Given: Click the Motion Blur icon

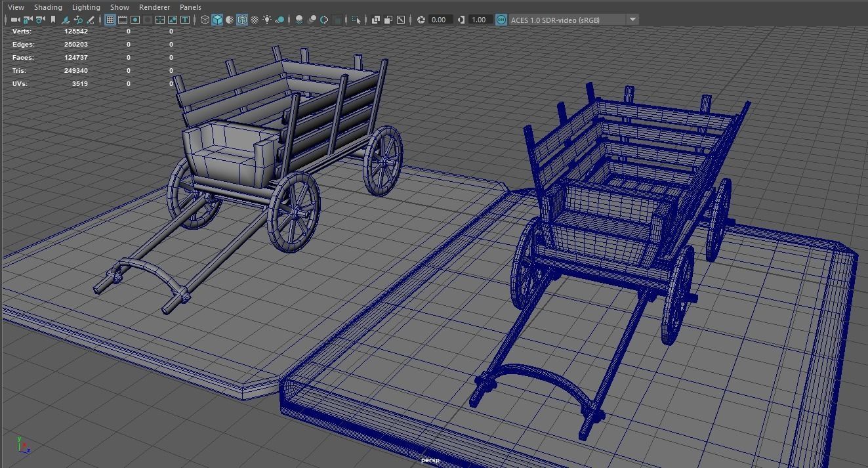Looking at the screenshot, I should (x=312, y=20).
